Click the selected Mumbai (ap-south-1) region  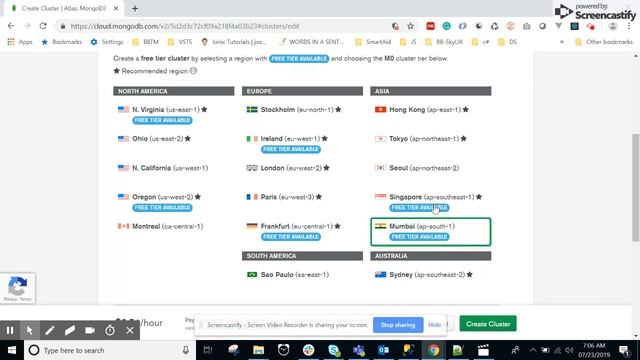[x=431, y=231]
